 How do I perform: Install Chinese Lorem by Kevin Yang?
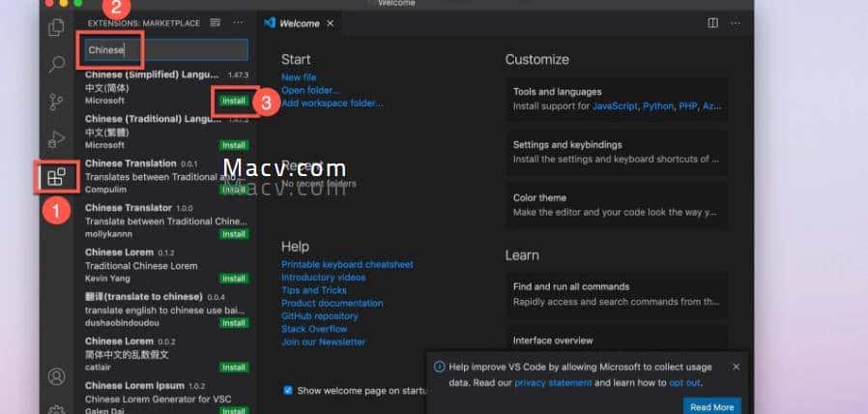(x=234, y=279)
